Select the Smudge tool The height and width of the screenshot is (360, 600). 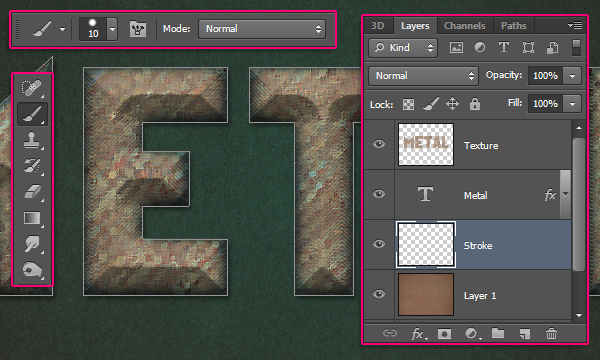(32, 244)
